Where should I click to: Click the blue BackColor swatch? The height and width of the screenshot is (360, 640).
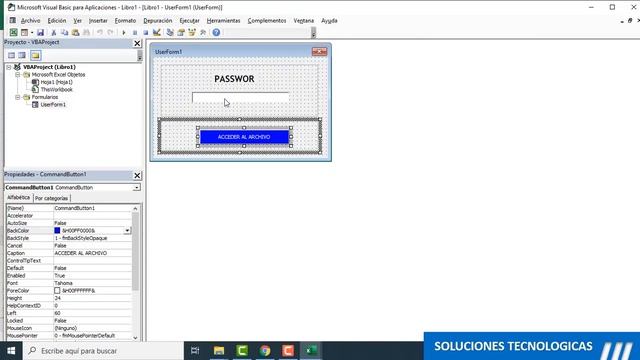coord(57,231)
